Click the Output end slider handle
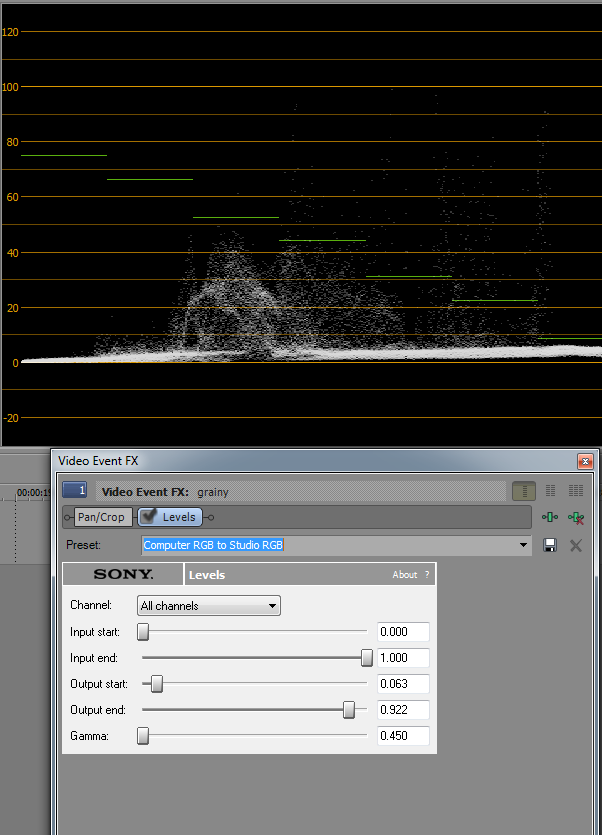This screenshot has width=602, height=835. pyautogui.click(x=349, y=710)
